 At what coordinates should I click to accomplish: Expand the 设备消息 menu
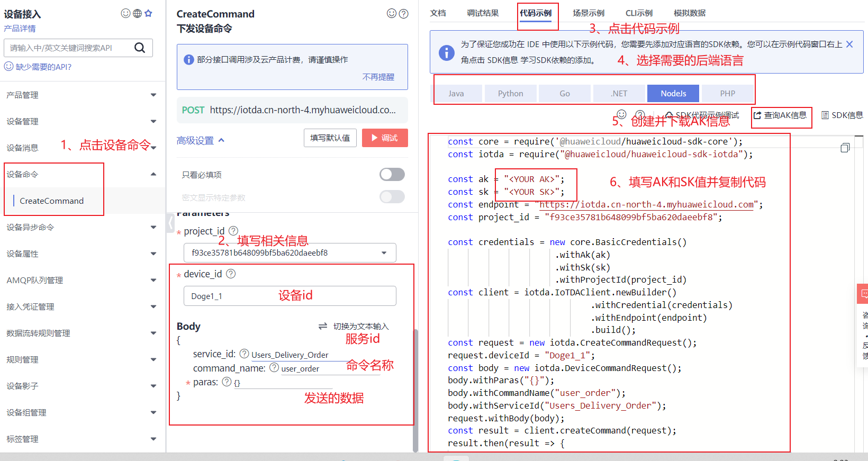[x=83, y=148]
